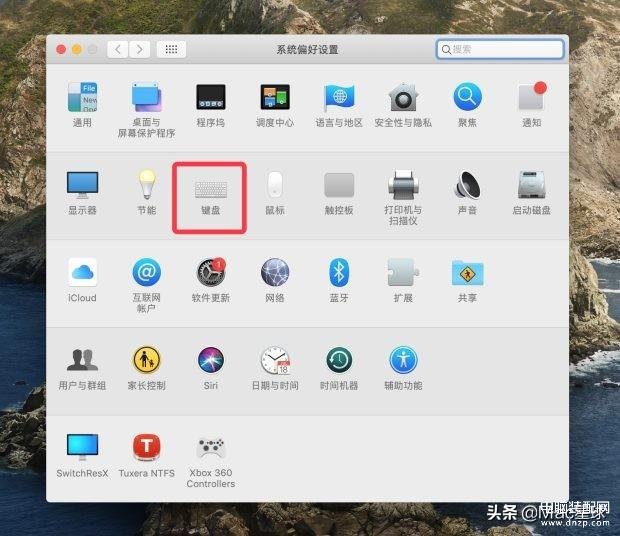The width and height of the screenshot is (620, 536).
Task: Show all preferences with the grid button
Action: (171, 49)
